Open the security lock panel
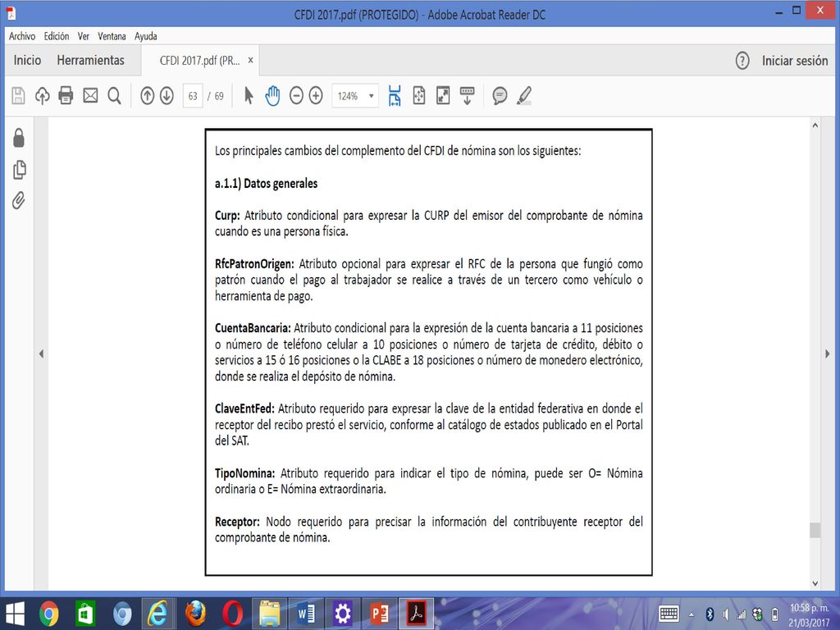840x630 pixels. pyautogui.click(x=19, y=138)
